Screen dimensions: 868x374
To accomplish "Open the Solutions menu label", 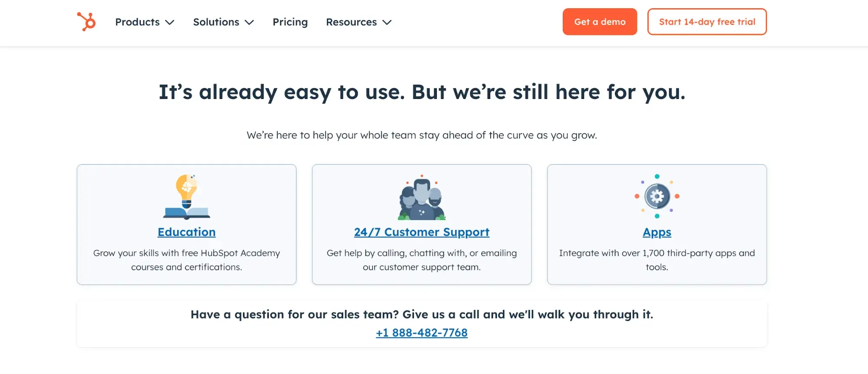I will [x=216, y=22].
